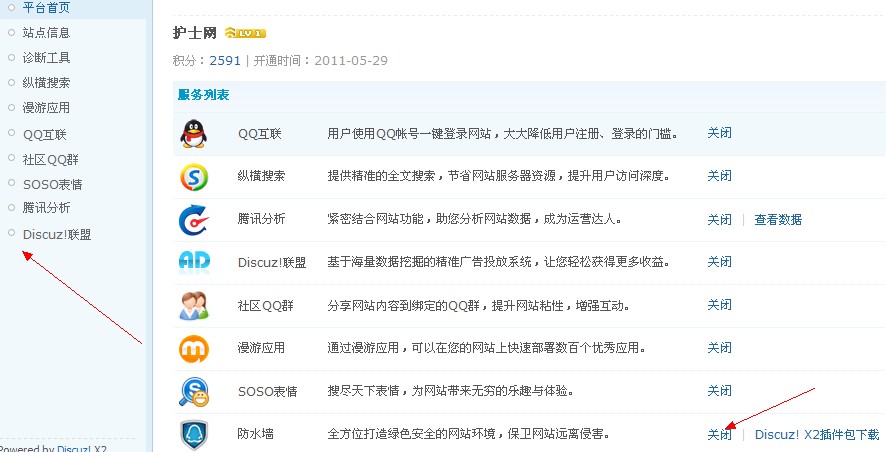The height and width of the screenshot is (452, 886).
Task: Click 关闭 in the 腾讯分析 row
Action: [x=719, y=219]
